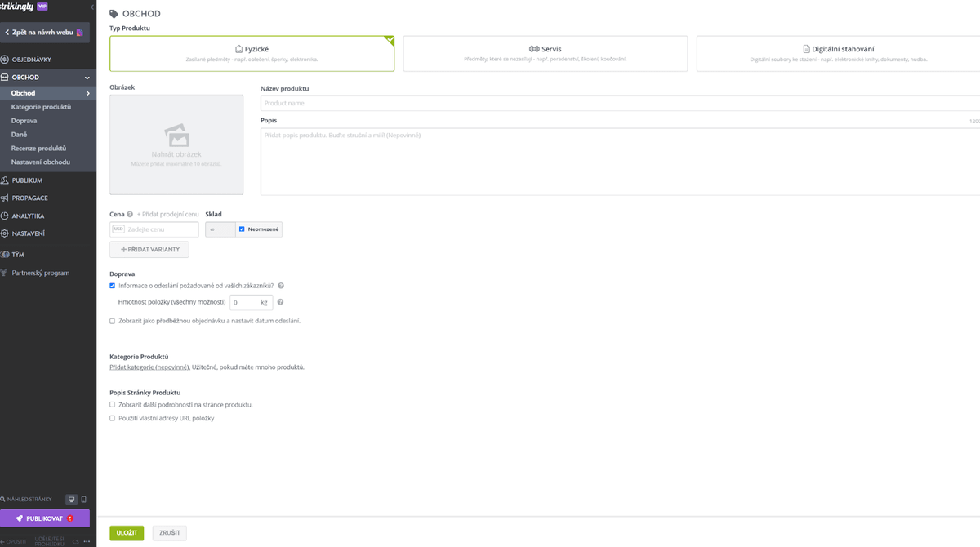Uncheck the Neomezené stock checkbox
The image size is (980, 547).
[243, 229]
